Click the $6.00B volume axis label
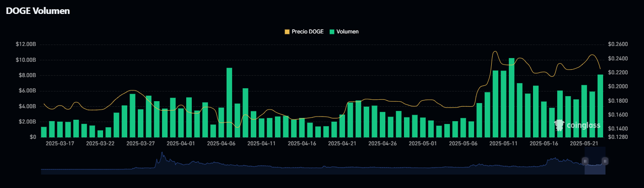The width and height of the screenshot is (644, 188). [x=27, y=91]
